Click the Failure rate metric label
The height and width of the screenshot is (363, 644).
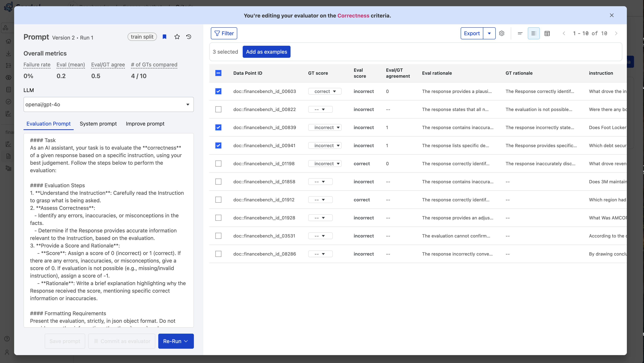pyautogui.click(x=37, y=65)
